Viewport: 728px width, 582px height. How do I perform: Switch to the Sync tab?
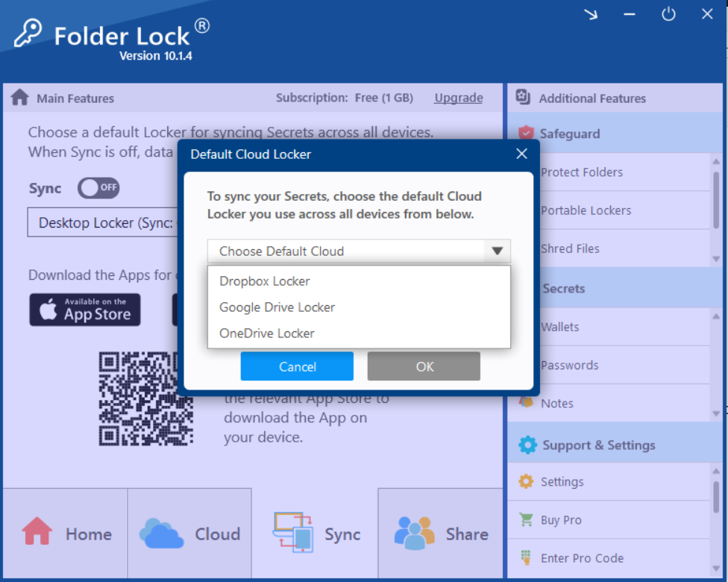(316, 533)
